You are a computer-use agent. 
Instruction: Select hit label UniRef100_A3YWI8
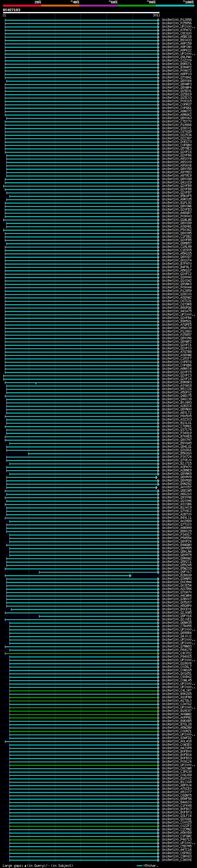(x=177, y=386)
